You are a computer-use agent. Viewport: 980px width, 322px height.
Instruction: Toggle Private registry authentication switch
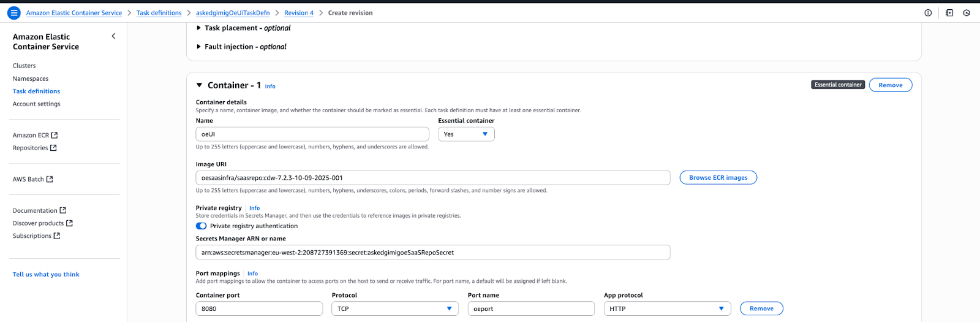[x=201, y=226]
